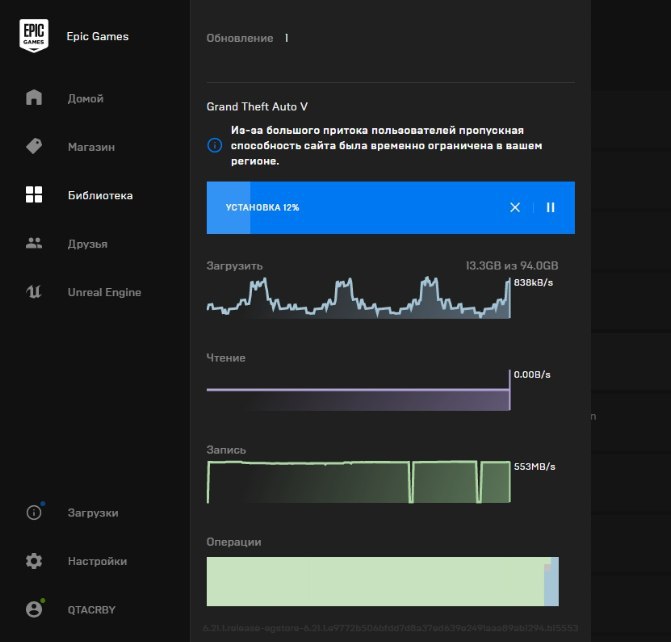Click the house icon beside Домой
Image resolution: width=671 pixels, height=642 pixels.
click(x=34, y=98)
